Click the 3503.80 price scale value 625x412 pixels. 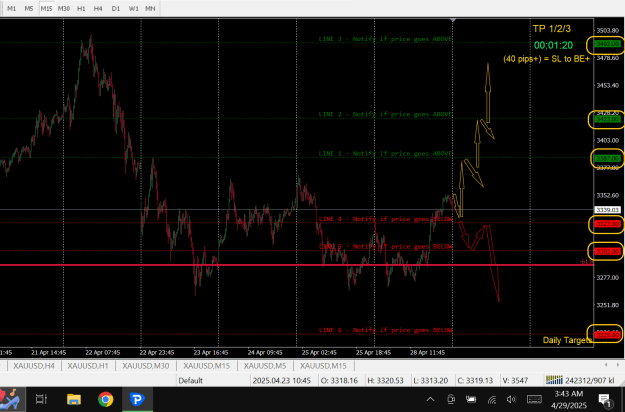tap(607, 30)
